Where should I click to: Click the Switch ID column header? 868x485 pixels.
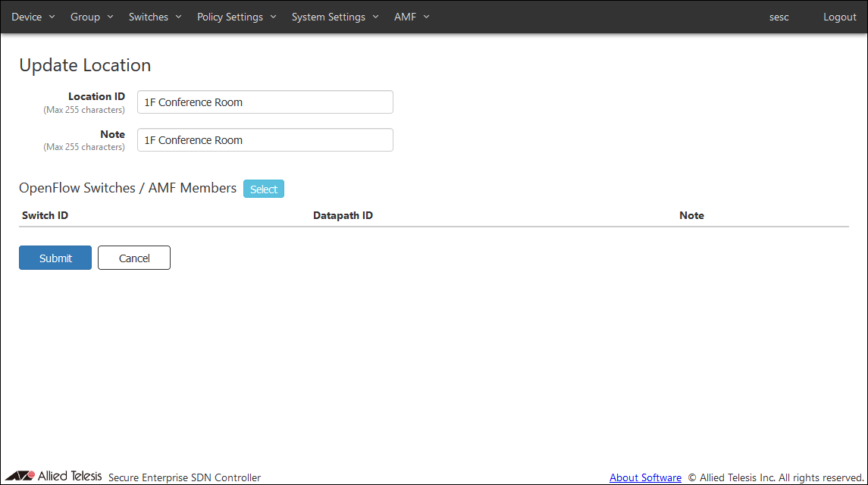click(45, 215)
